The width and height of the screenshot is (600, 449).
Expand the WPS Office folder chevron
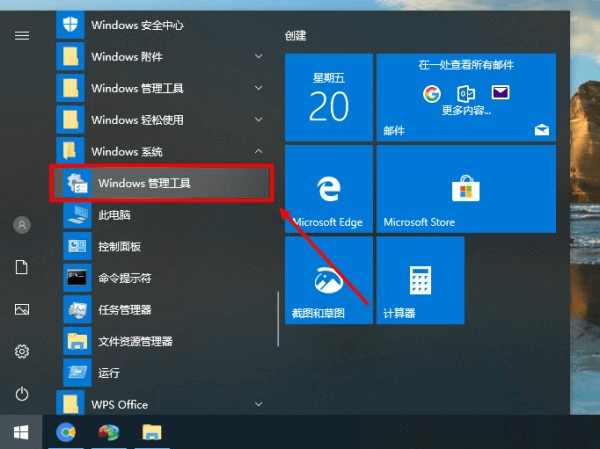click(259, 404)
